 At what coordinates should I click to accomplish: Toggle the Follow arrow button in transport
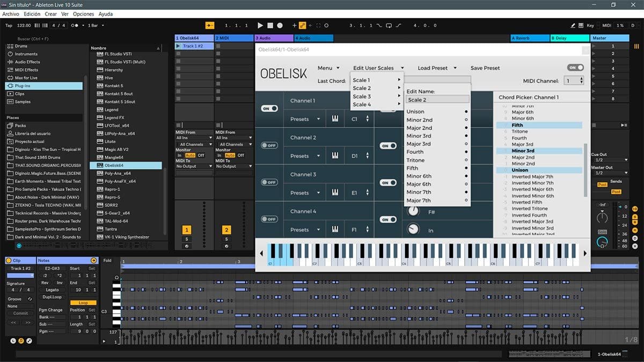[x=209, y=25]
